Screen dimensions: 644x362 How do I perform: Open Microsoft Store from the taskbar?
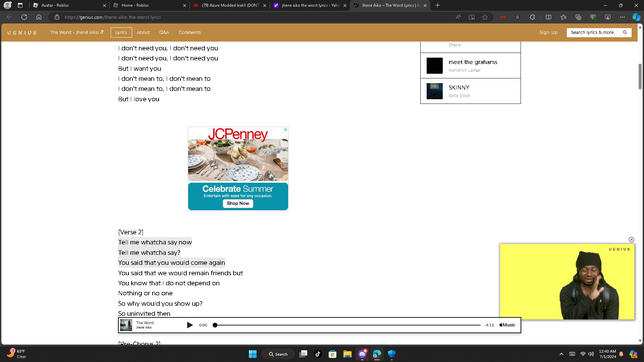[333, 354]
